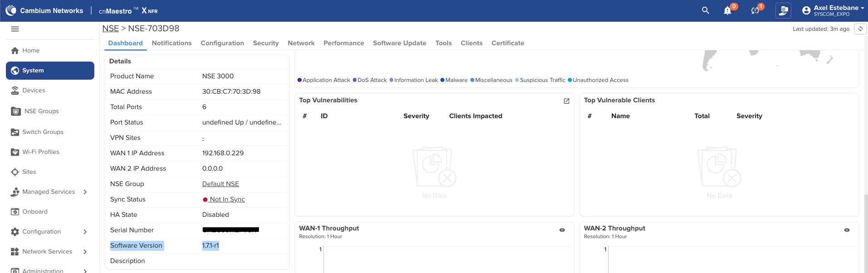Refresh the dashboard using the refresh icon
Image resolution: width=868 pixels, height=273 pixels.
point(860,29)
